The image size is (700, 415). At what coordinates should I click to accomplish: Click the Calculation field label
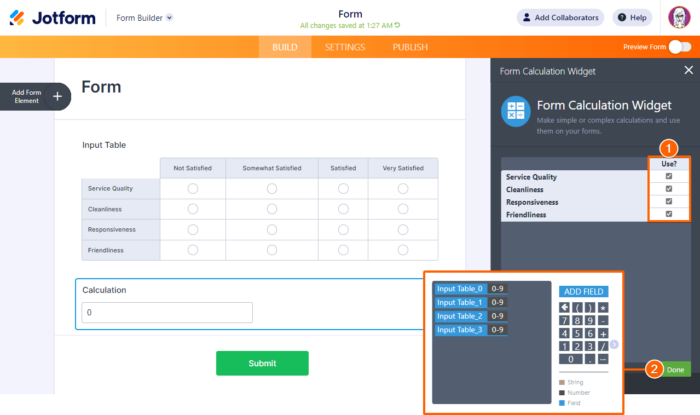pos(104,290)
